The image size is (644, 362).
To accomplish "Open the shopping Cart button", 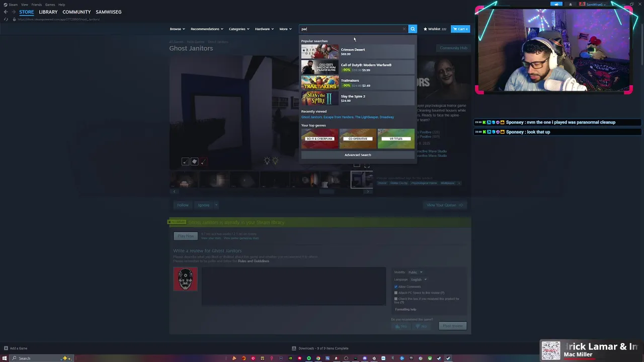I will tap(460, 29).
